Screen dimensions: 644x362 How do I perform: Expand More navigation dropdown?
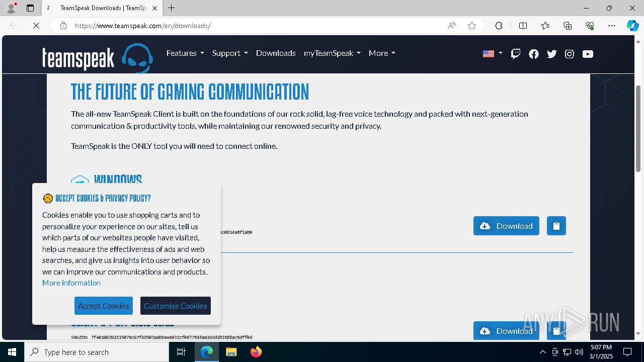(382, 53)
